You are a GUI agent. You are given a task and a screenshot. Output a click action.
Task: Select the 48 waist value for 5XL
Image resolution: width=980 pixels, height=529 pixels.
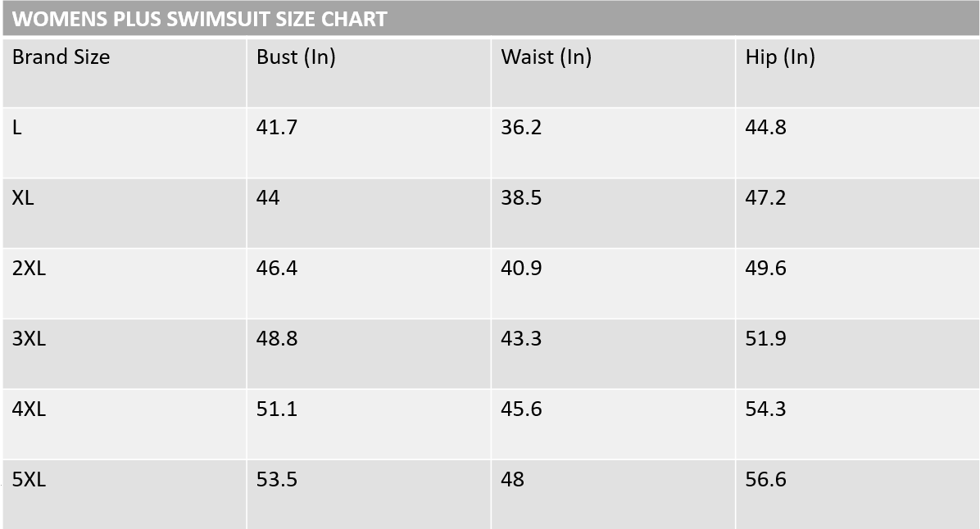[x=512, y=480]
